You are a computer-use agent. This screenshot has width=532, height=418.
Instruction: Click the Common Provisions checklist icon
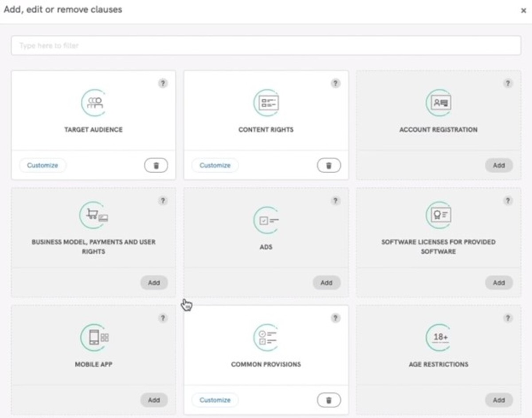click(x=266, y=338)
